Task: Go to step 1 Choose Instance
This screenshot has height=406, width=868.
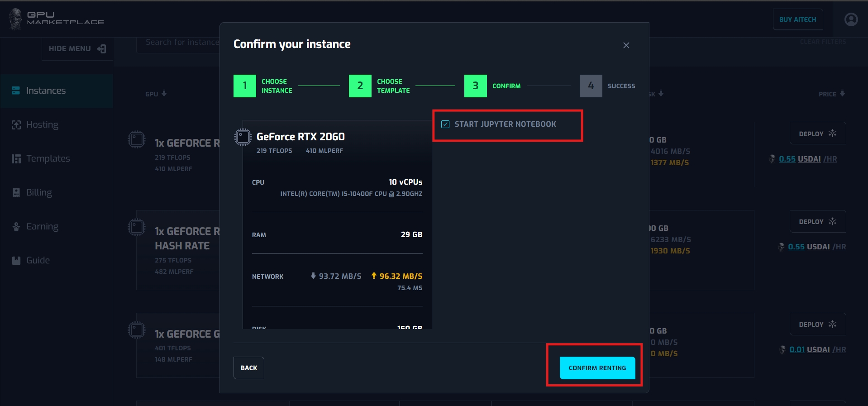Action: tap(245, 86)
